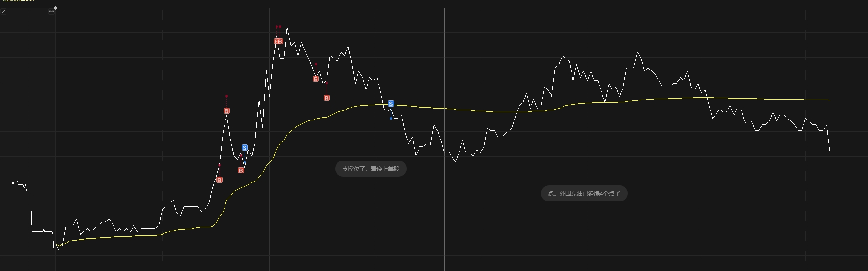Open the note bubble reading 跑。外围原油已经绿4个点了
The height and width of the screenshot is (271, 868).
(584, 194)
